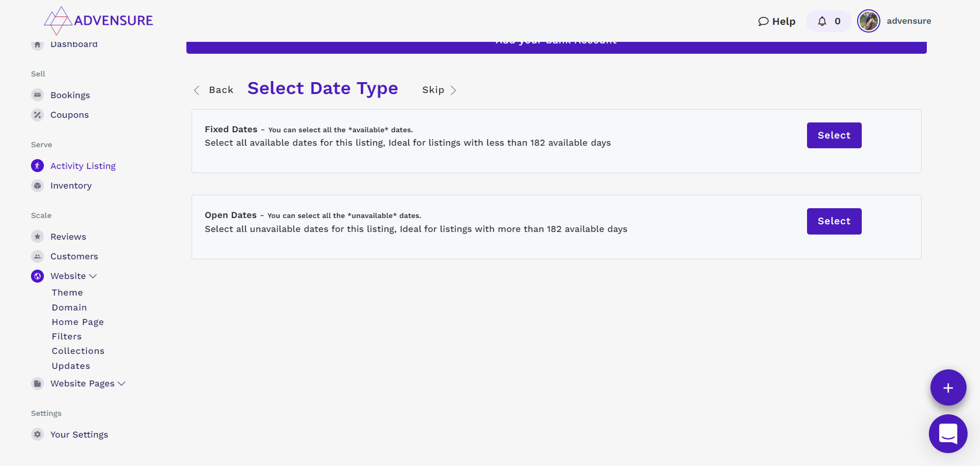Collapse the Website submenu chevron

pos(93,276)
